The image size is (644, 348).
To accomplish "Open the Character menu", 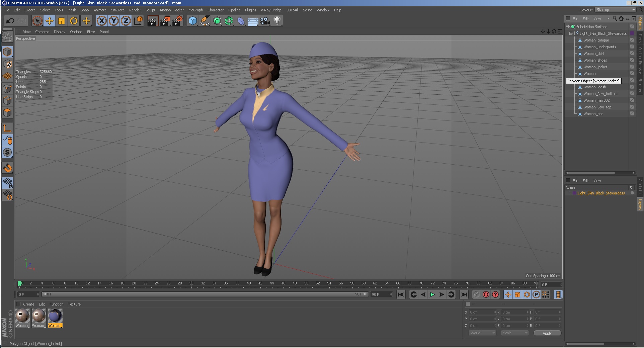I will pos(216,10).
